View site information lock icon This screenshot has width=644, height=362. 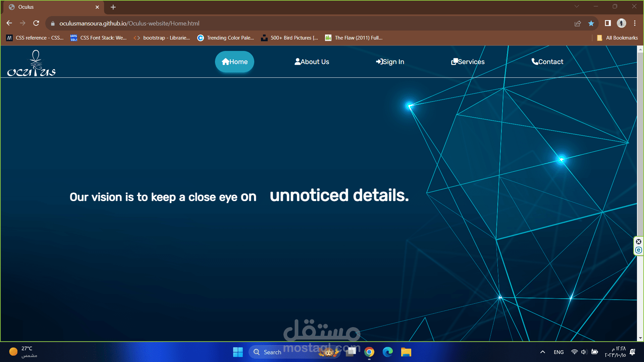click(x=53, y=23)
